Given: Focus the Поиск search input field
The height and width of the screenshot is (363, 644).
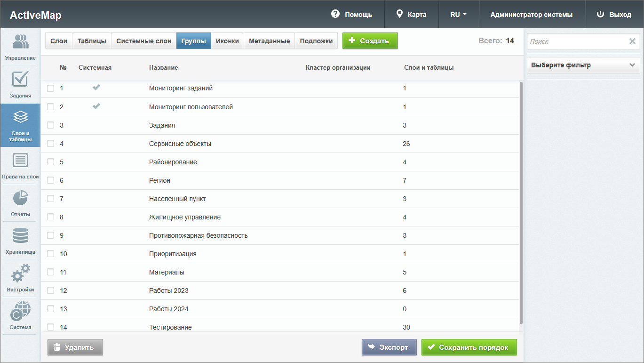Looking at the screenshot, I should pyautogui.click(x=576, y=41).
